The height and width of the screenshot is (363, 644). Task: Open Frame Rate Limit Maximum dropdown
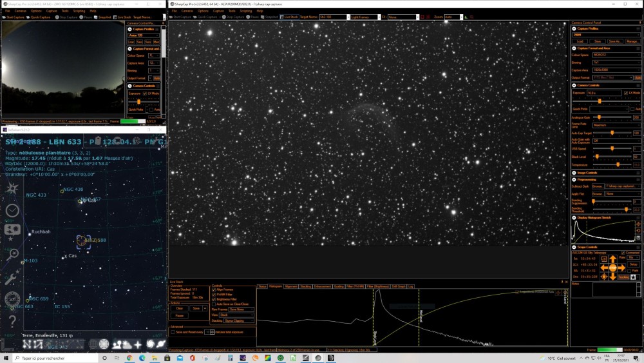coord(616,125)
